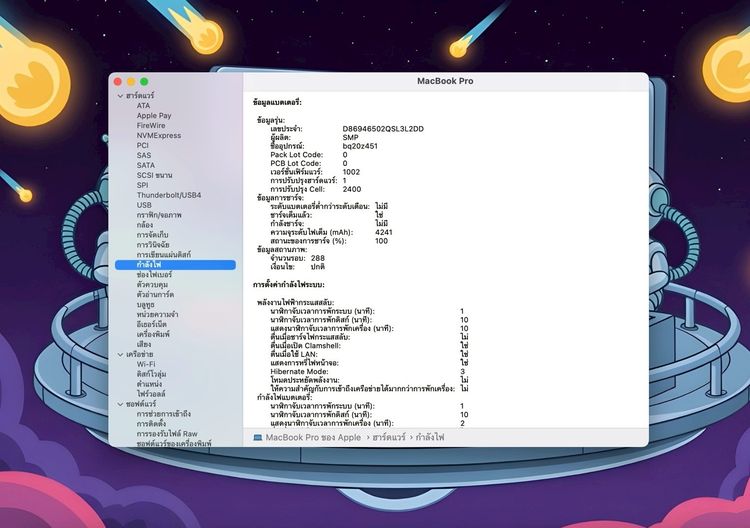Select SPI in the hardware list
The height and width of the screenshot is (528, 750).
143,185
